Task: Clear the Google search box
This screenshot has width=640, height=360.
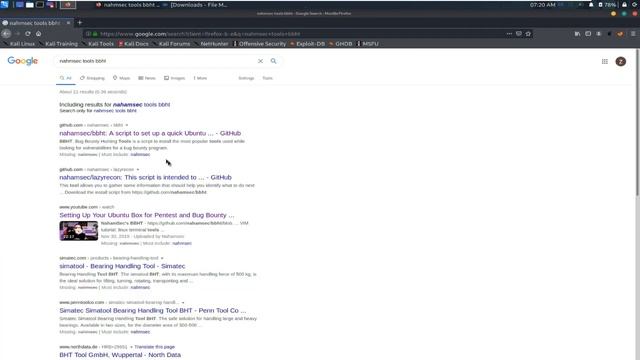Action: 260,61
